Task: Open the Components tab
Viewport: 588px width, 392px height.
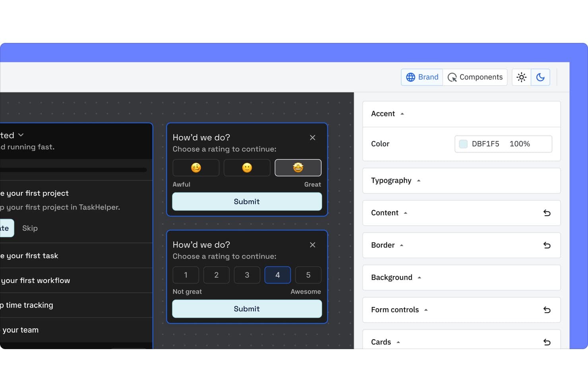Action: click(x=475, y=77)
